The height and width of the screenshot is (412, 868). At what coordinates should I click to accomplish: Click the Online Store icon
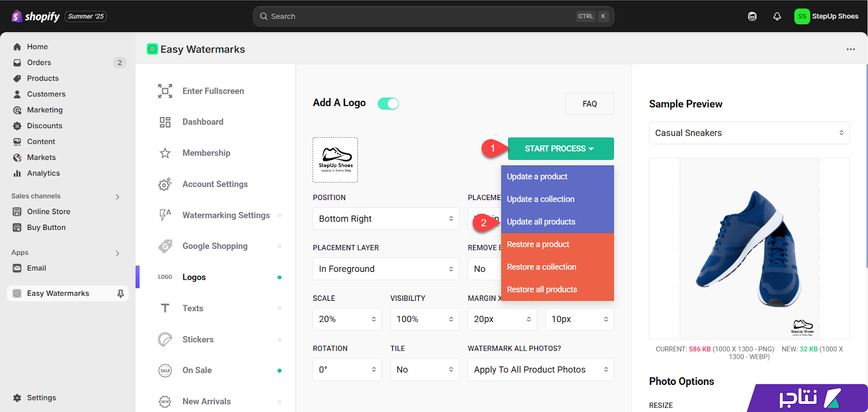pos(17,211)
